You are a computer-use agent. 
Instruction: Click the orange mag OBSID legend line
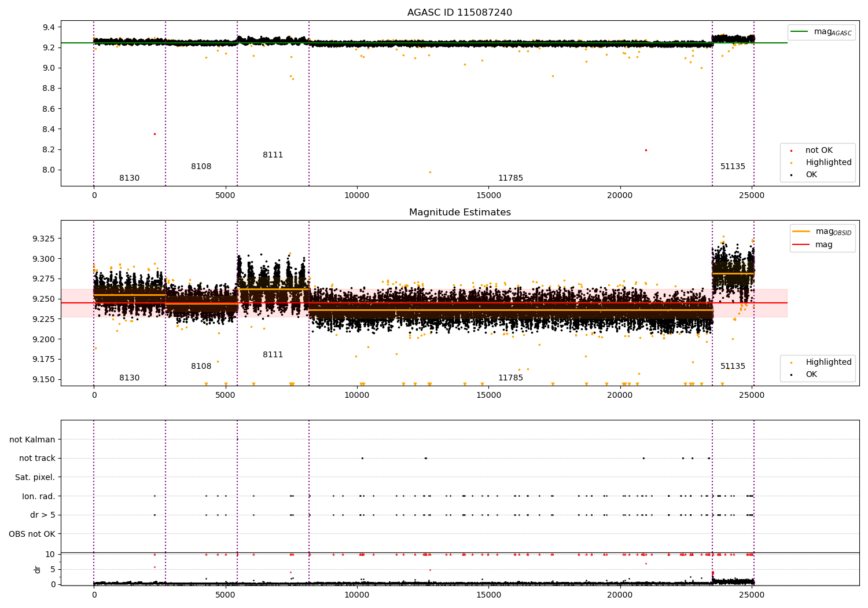click(x=801, y=232)
